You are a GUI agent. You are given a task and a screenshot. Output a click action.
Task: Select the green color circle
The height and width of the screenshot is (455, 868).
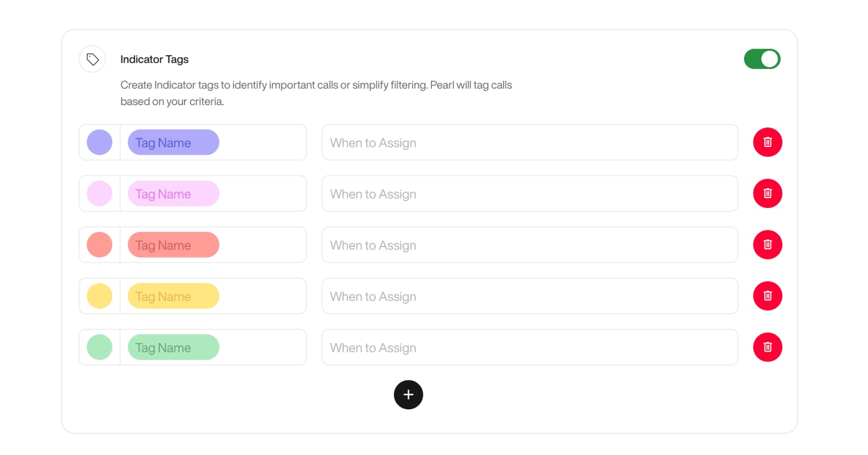pos(99,347)
